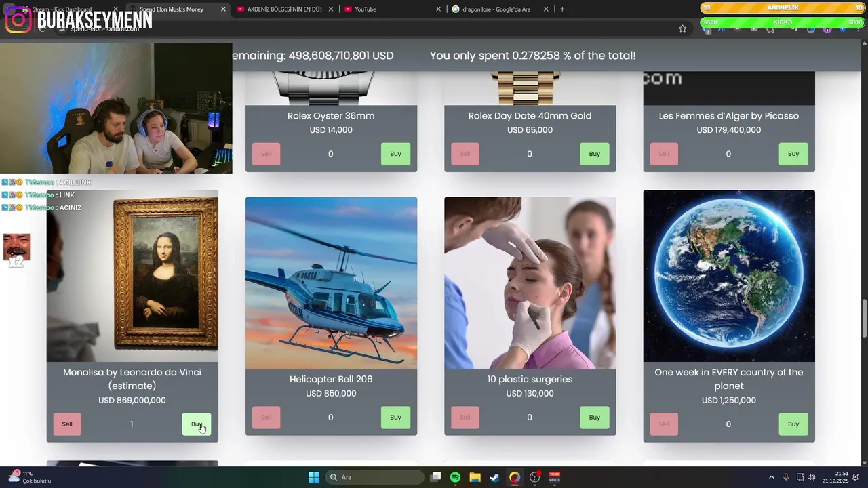Sell Les Femmes d'Alger by Picasso
Screen dimensions: 868x488
point(664,154)
